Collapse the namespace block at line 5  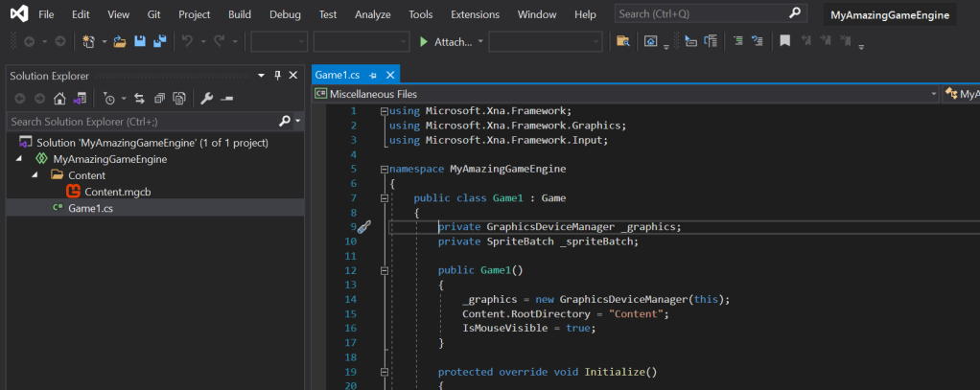(384, 169)
